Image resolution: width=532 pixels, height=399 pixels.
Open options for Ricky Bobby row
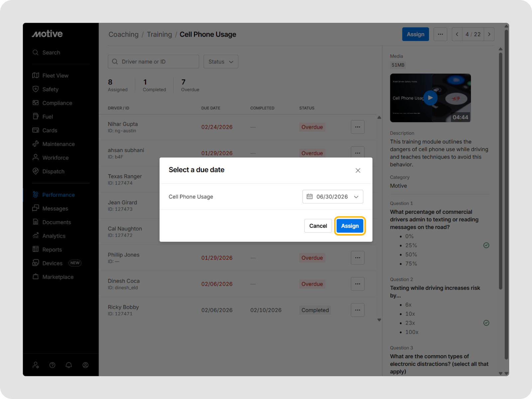357,310
